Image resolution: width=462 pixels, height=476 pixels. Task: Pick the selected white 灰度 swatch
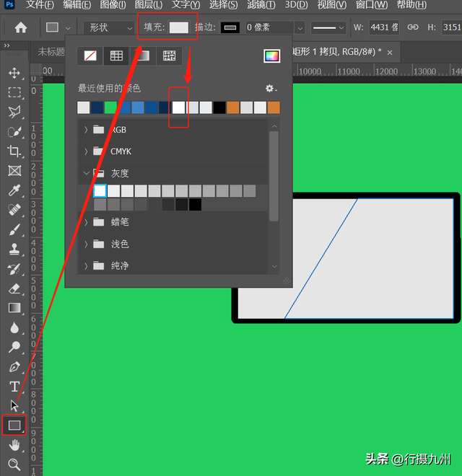click(100, 191)
